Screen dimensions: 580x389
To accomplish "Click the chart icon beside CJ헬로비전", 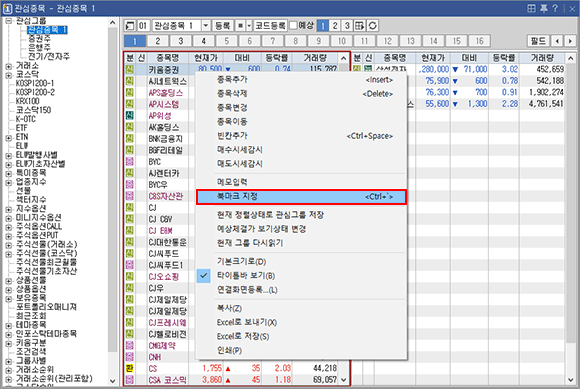I will coord(129,334).
